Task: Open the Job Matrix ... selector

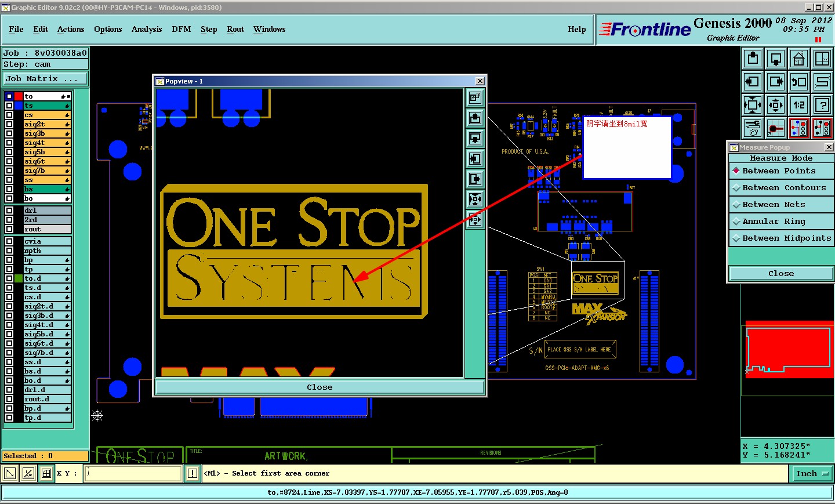Action: (x=46, y=78)
